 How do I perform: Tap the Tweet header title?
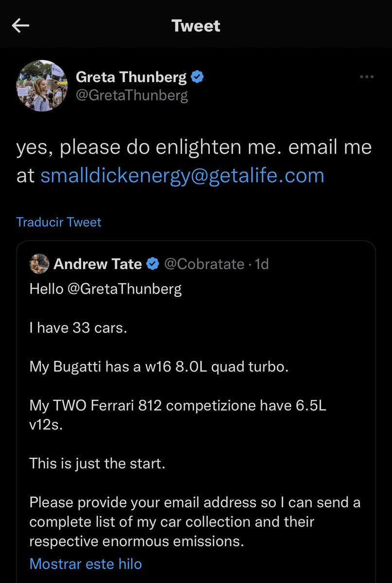click(196, 26)
